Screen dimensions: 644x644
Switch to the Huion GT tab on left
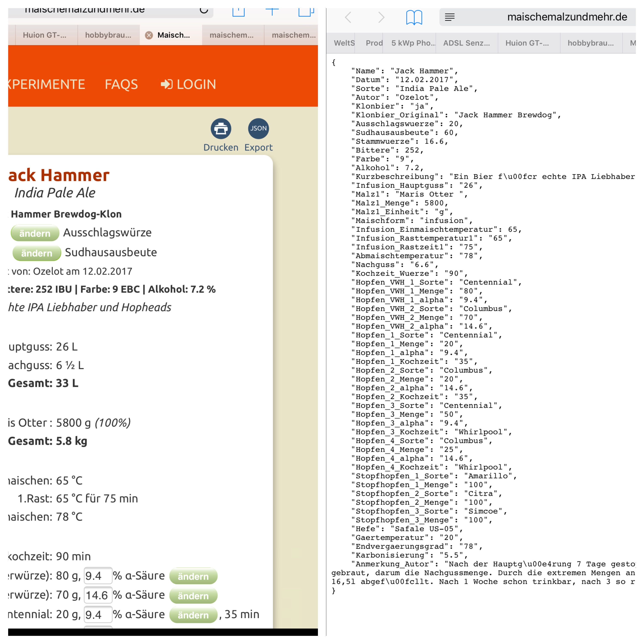[x=45, y=35]
